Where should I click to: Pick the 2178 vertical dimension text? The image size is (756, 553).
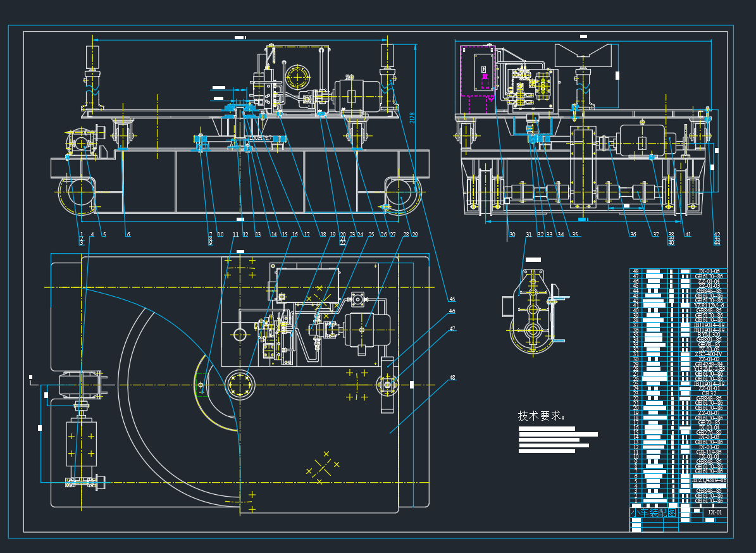point(412,118)
